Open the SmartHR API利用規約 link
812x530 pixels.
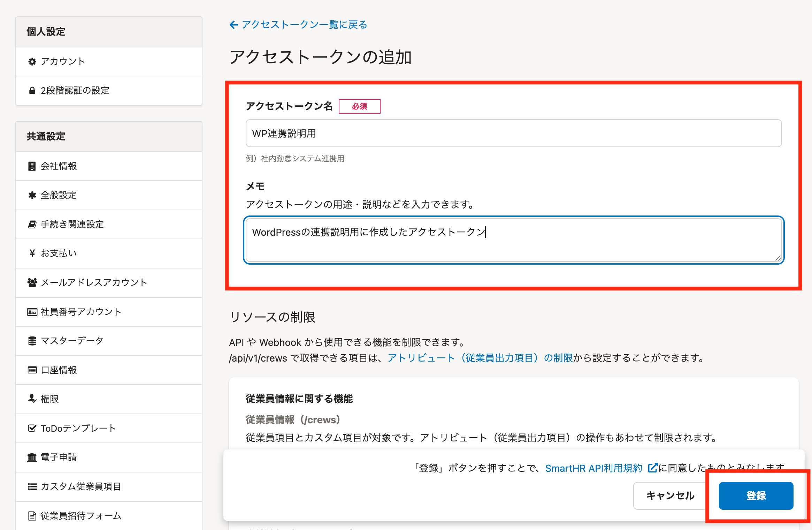(593, 468)
